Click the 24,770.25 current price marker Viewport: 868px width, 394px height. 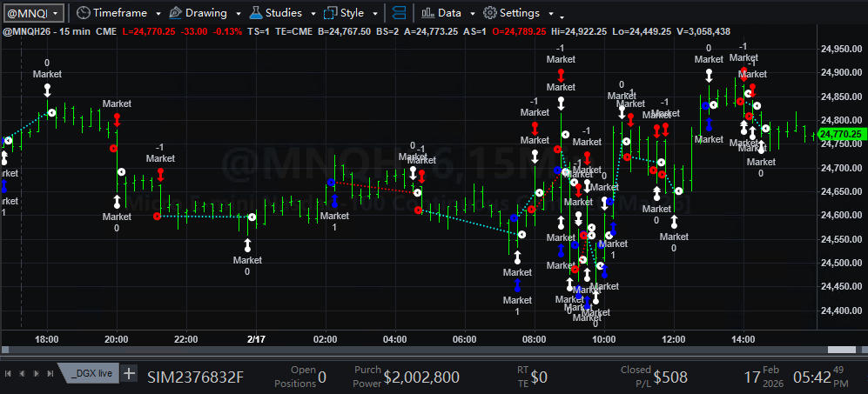[x=841, y=134]
